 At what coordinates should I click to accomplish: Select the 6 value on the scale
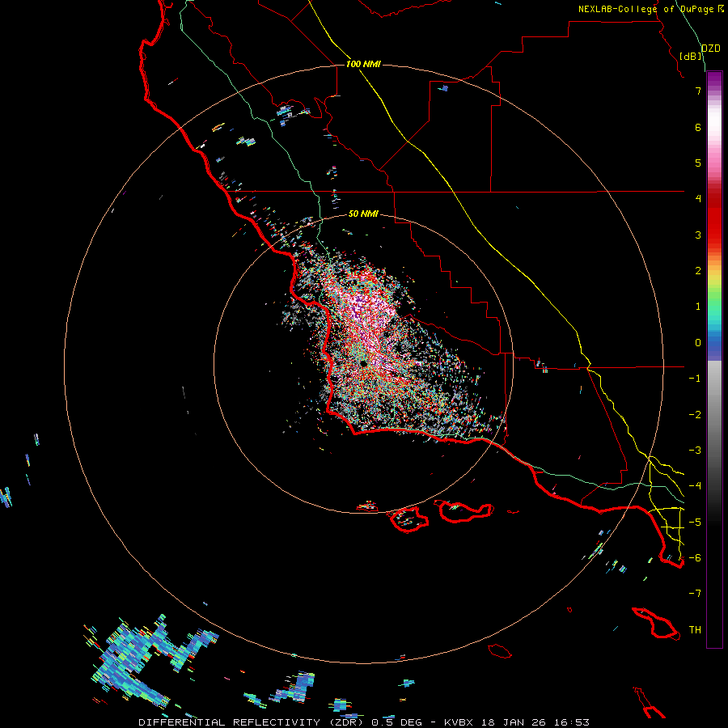coord(698,127)
